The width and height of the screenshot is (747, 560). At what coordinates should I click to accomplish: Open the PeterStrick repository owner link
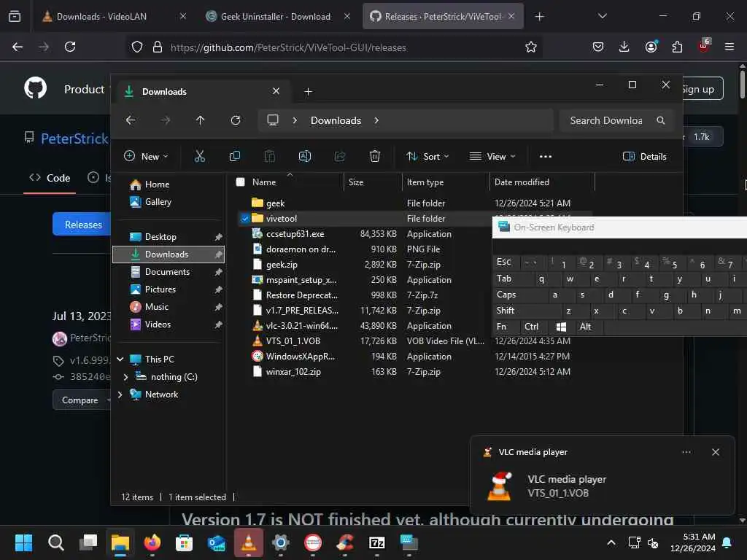click(75, 139)
